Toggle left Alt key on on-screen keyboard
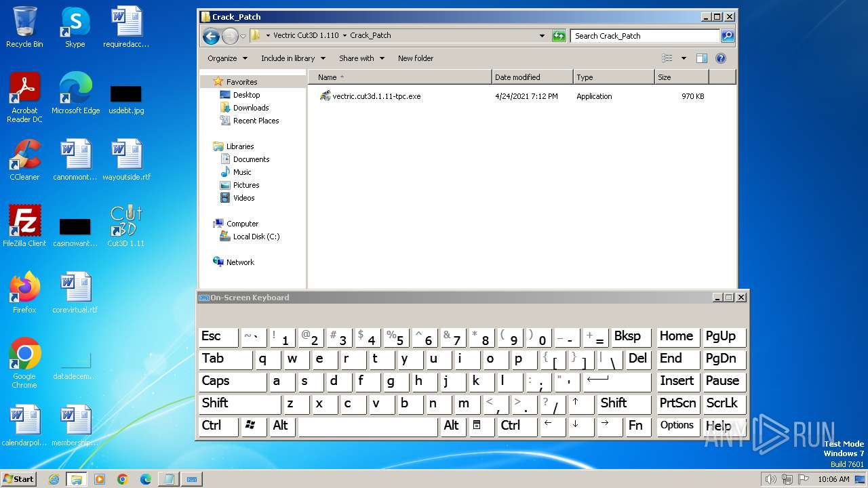The height and width of the screenshot is (488, 868). tap(282, 426)
